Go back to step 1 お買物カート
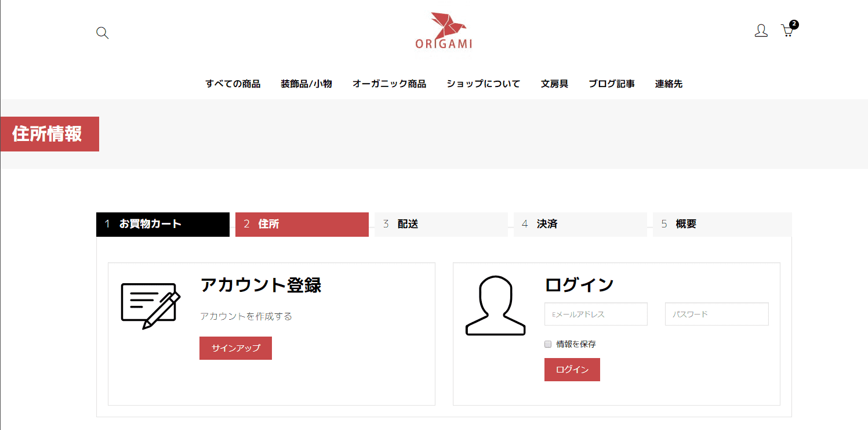 [163, 225]
